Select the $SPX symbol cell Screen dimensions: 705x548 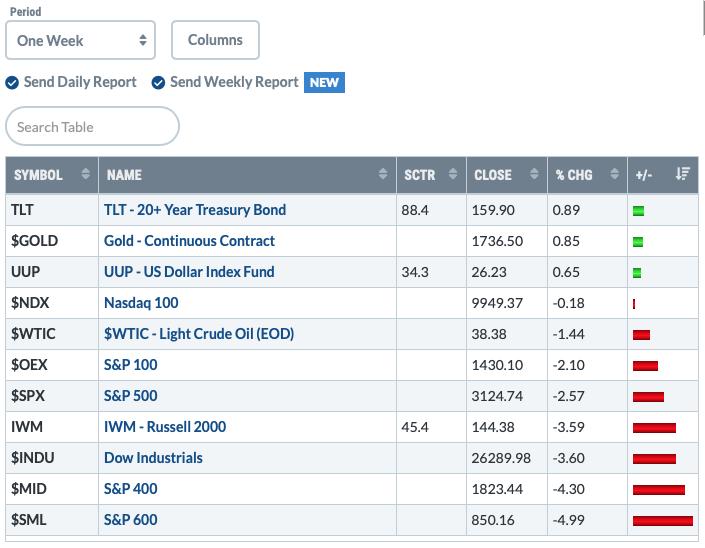52,396
